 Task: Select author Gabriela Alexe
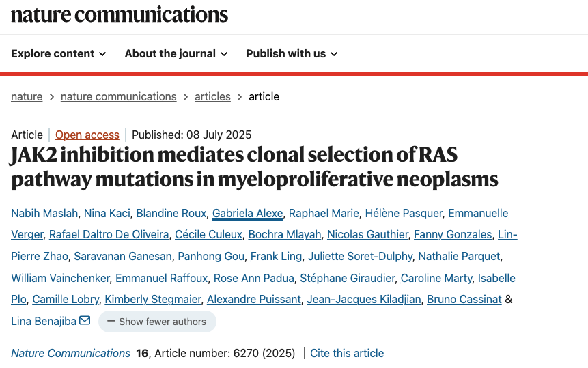(x=247, y=214)
